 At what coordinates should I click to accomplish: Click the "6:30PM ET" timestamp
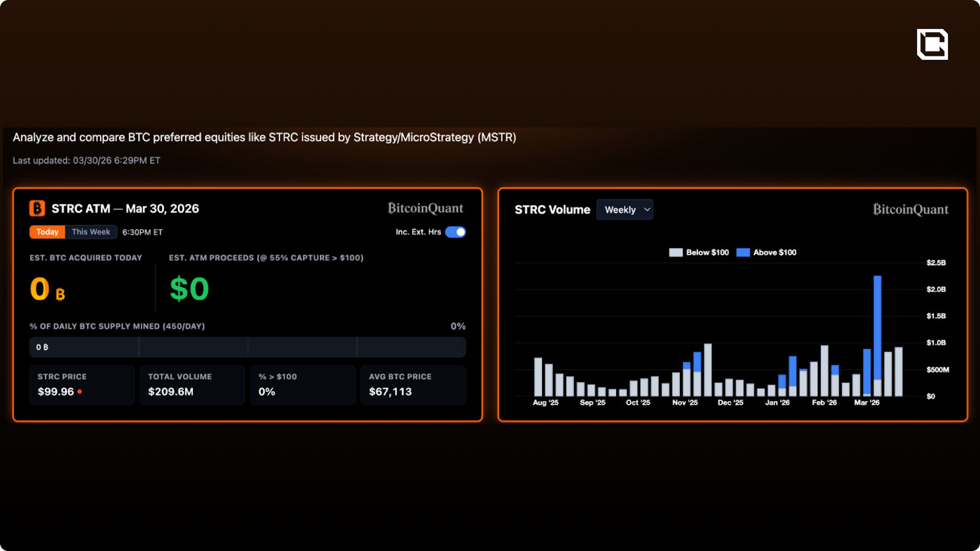143,232
